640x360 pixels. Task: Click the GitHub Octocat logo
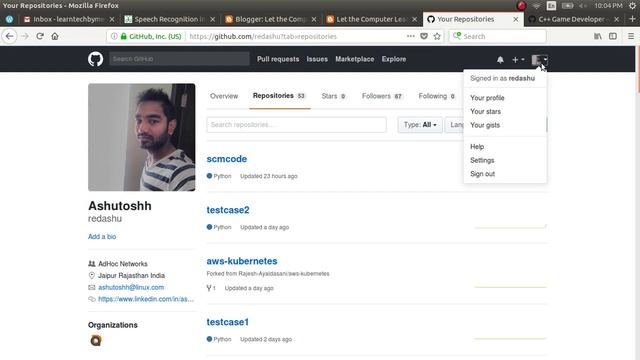coord(96,59)
